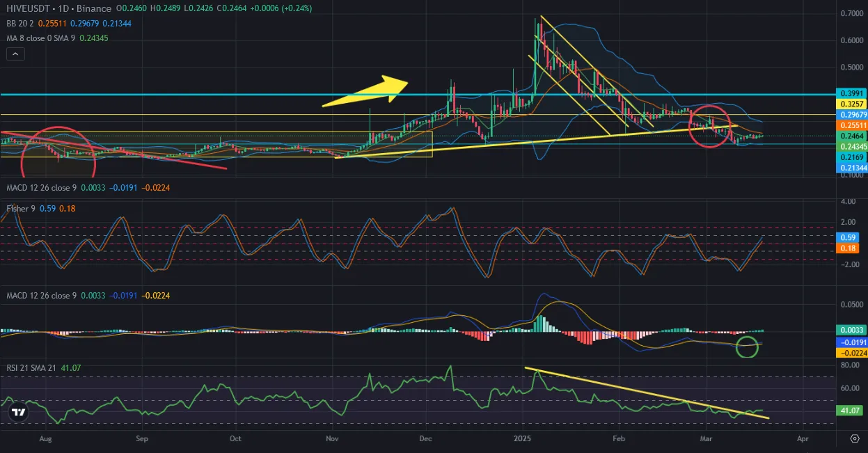
Task: Click the Apr date on time axis
Action: (803, 439)
